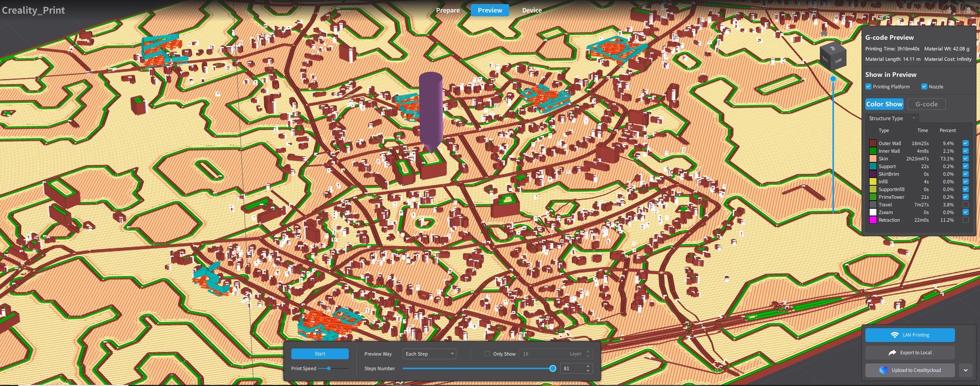The image size is (980, 386).
Task: Click the Retraction magenta color swatch
Action: click(873, 220)
